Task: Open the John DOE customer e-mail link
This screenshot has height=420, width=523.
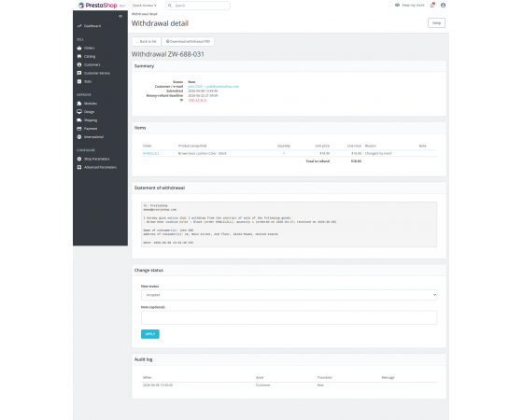Action: click(x=213, y=86)
